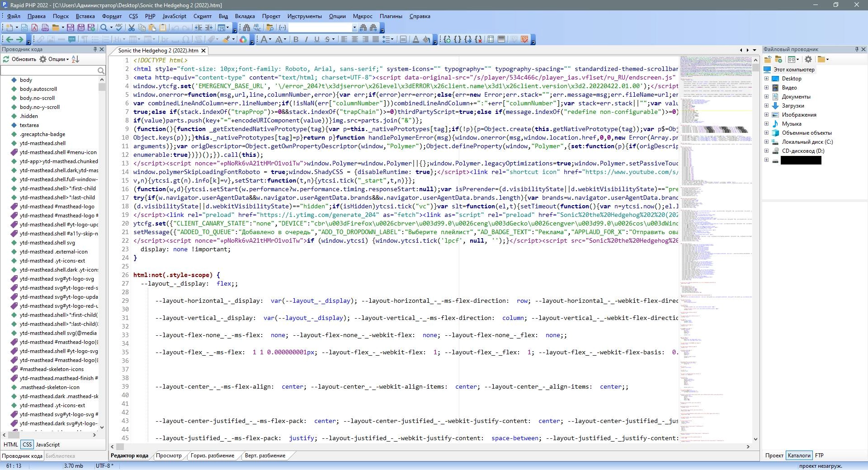
Task: Click the binoculars Find icon
Action: pyautogui.click(x=247, y=28)
